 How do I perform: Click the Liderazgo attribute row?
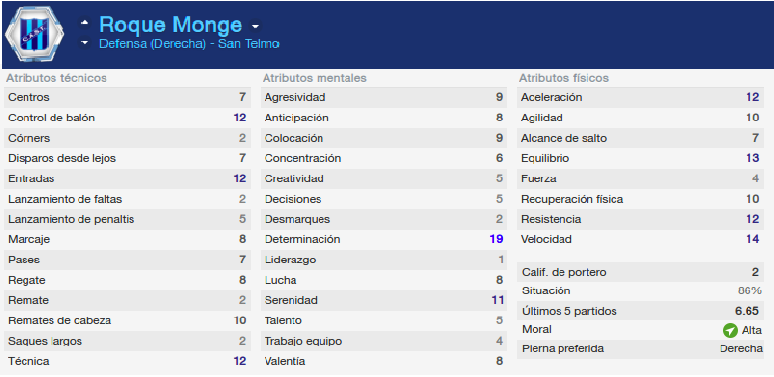384,260
